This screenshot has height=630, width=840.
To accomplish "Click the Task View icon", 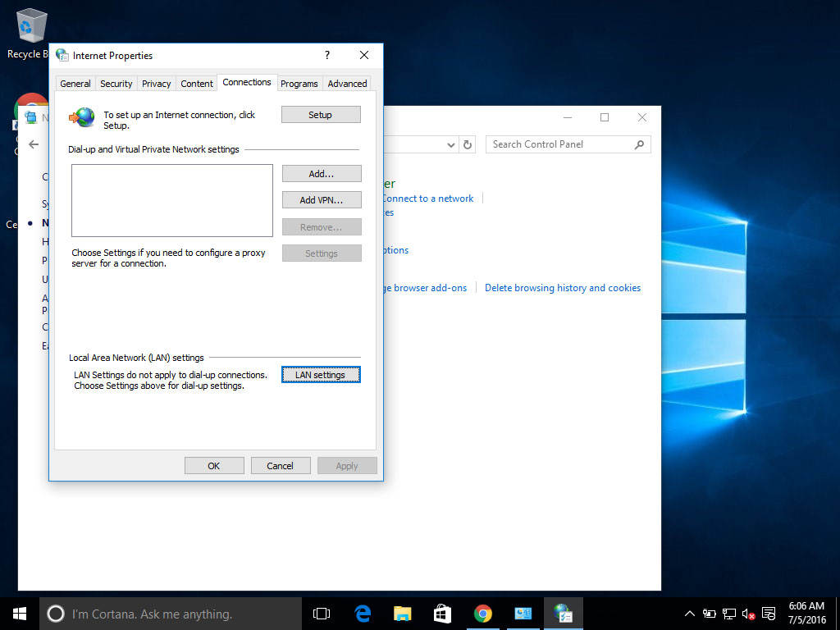I will (x=322, y=614).
